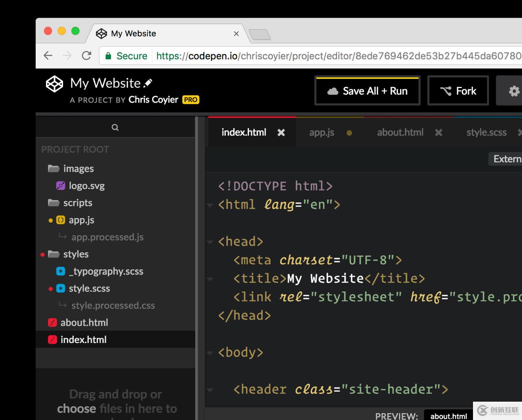Go back using the browser back arrow
This screenshot has height=420, width=522.
(48, 56)
